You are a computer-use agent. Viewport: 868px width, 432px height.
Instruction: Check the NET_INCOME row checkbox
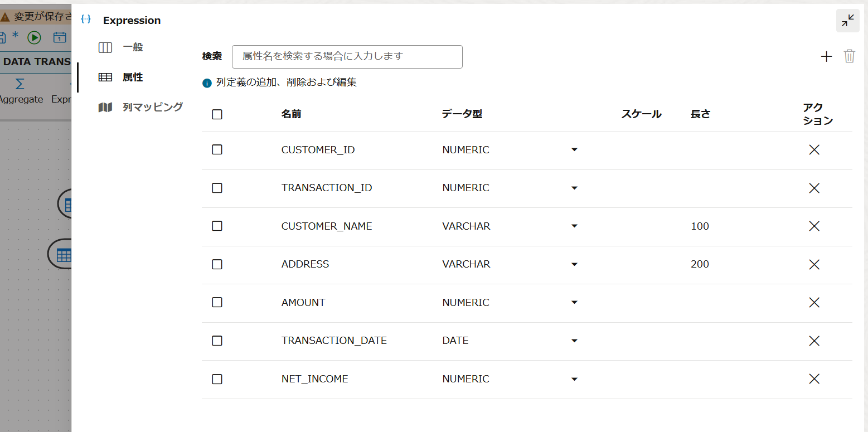tap(217, 379)
